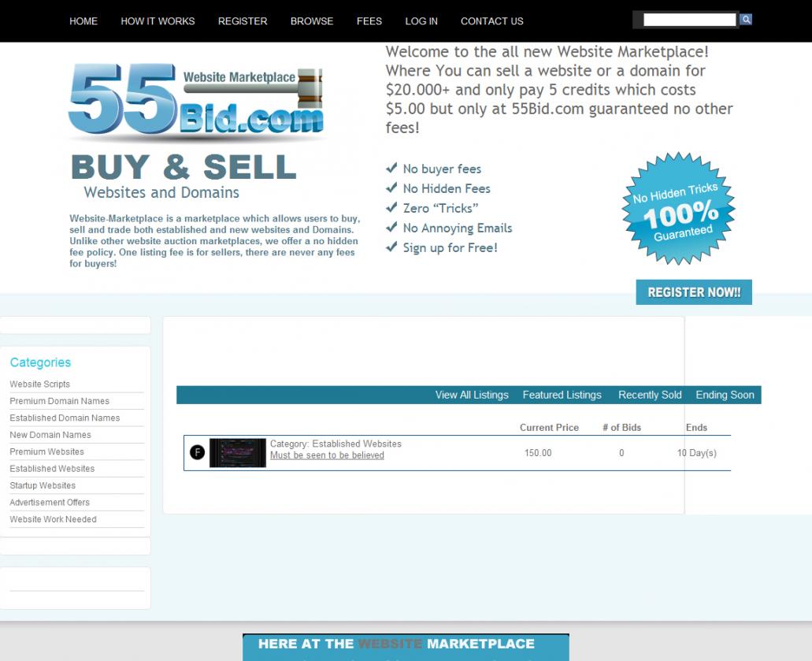Screen dimensions: 812x661
Task: Click LOG IN in navigation
Action: pyautogui.click(x=421, y=21)
